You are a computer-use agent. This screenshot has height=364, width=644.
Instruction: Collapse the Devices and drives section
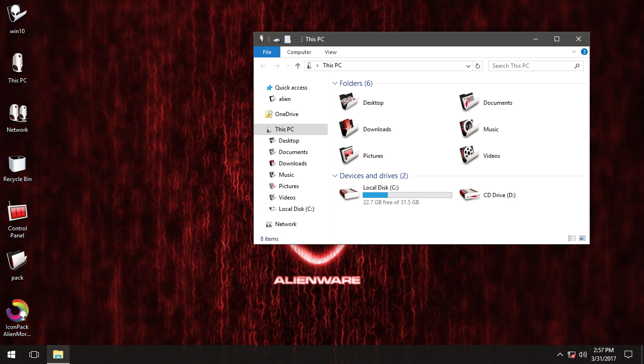click(x=335, y=175)
